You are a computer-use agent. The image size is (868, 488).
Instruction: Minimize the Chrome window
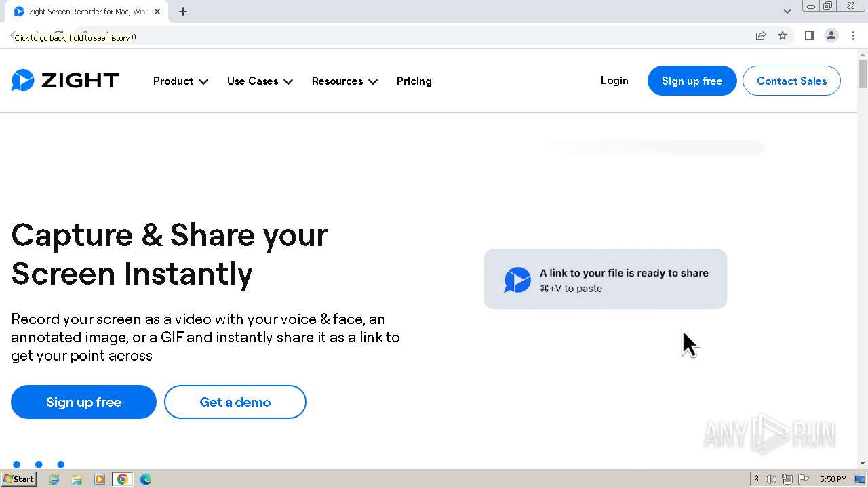pos(810,6)
